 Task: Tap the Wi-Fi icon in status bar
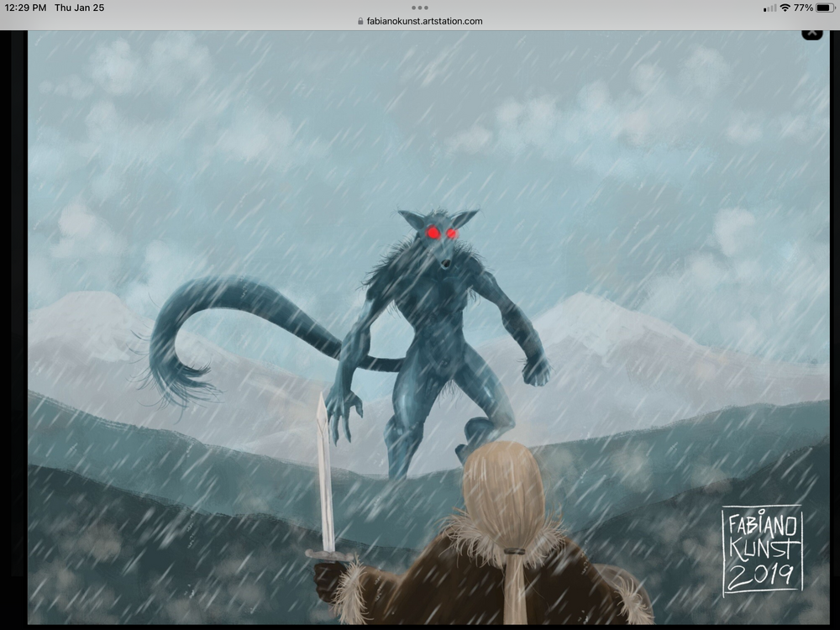pyautogui.click(x=785, y=8)
